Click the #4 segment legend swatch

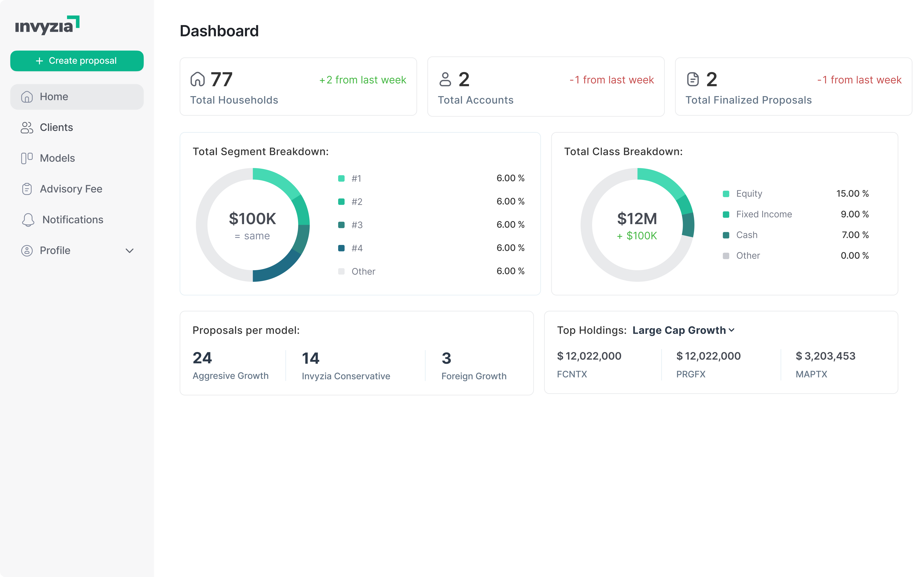(341, 248)
